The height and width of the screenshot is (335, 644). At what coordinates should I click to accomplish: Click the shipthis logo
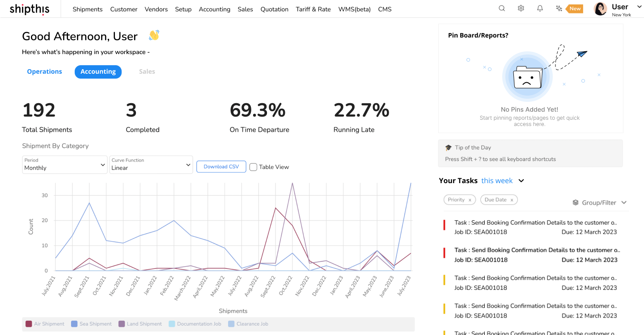coord(30,9)
